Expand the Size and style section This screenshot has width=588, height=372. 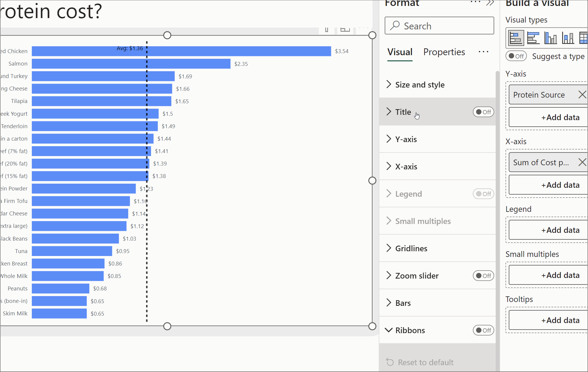pos(420,85)
